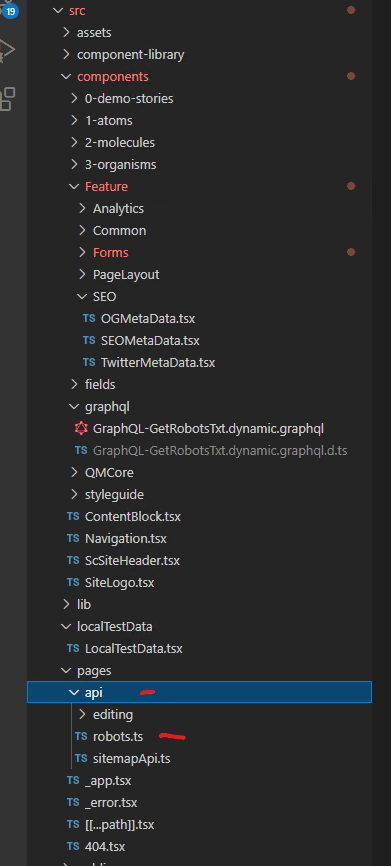This screenshot has width=391, height=866.
Task: Click TS icon of [[...path]].tsx
Action: coord(73,825)
